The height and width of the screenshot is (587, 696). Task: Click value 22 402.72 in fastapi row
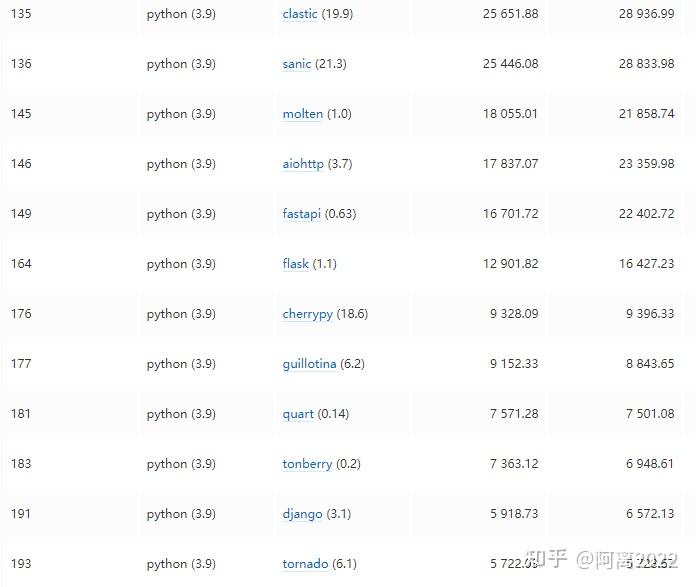tap(646, 214)
